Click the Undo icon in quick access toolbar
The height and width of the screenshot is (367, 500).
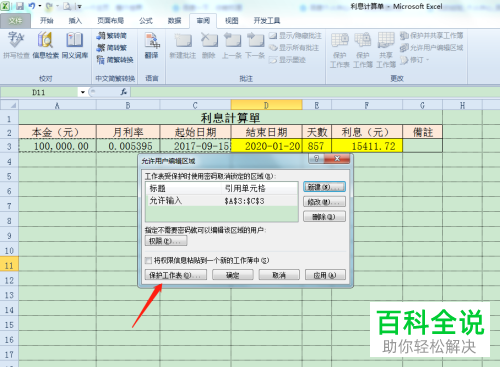tap(32, 6)
